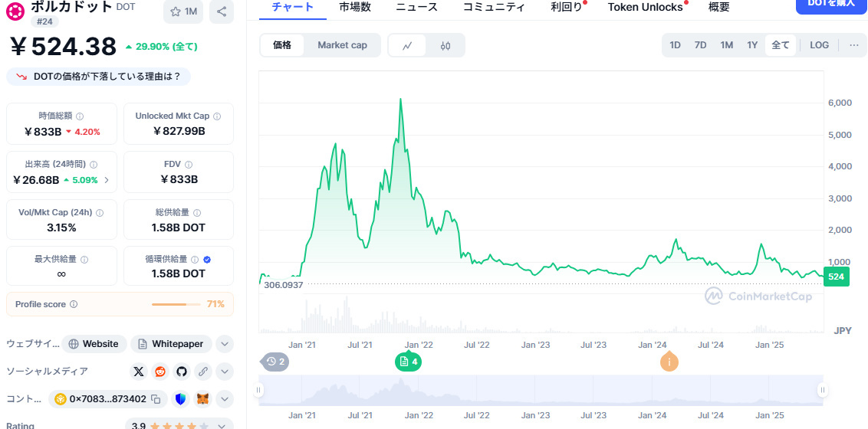The image size is (868, 429).
Task: Open the history marker labeled 2
Action: click(x=275, y=362)
